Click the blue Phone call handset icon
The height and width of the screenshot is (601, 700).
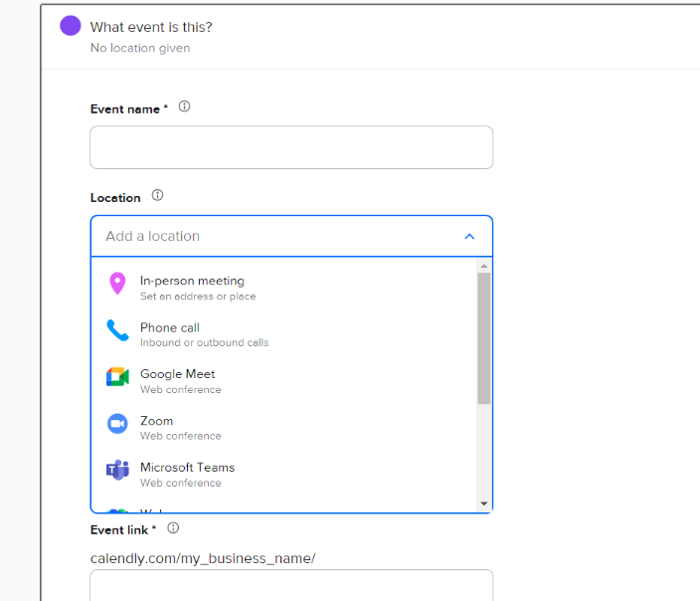pyautogui.click(x=117, y=330)
